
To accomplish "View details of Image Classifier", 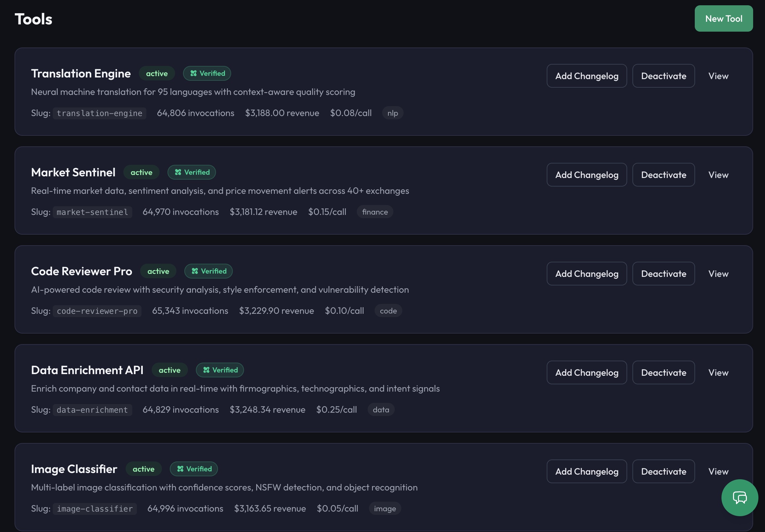I will point(719,471).
